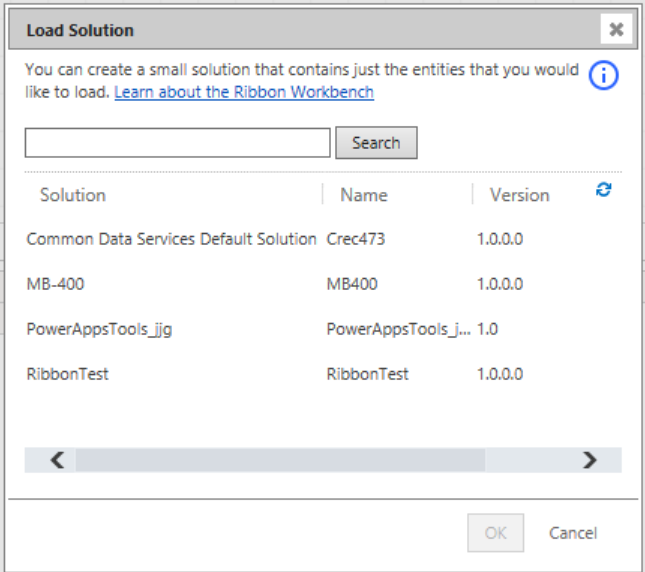This screenshot has width=645, height=572.
Task: Sort by the Solution column header
Action: [73, 195]
